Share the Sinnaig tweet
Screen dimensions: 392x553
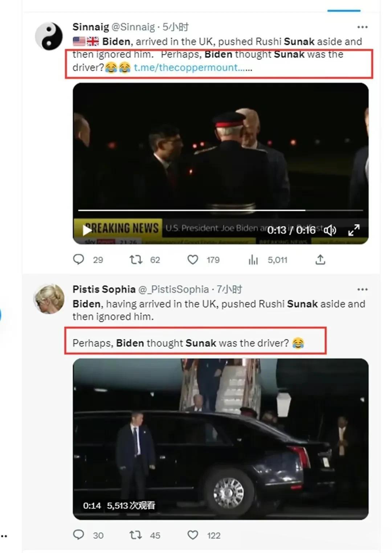tap(320, 259)
